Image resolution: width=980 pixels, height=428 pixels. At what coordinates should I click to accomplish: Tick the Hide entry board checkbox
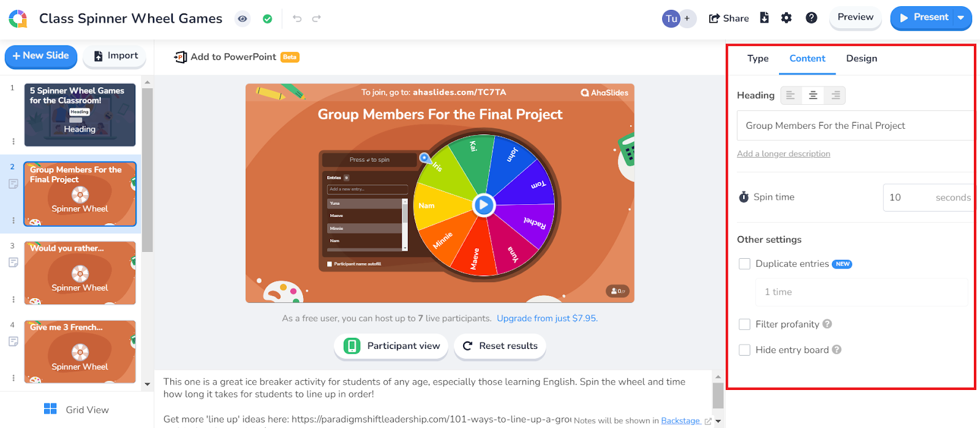tap(745, 350)
